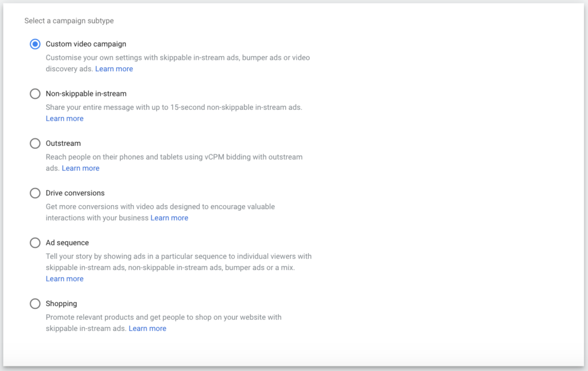Follow the Learn more link for Shopping

coord(148,329)
